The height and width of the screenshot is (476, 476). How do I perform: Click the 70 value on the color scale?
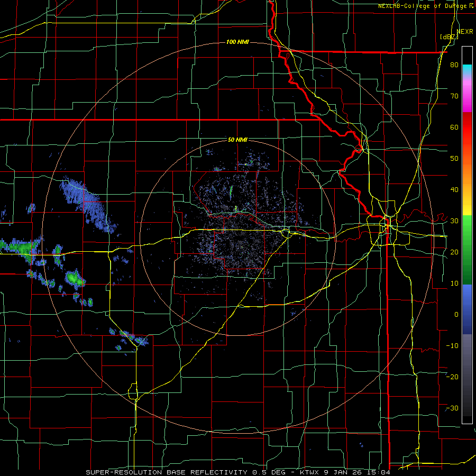(454, 96)
